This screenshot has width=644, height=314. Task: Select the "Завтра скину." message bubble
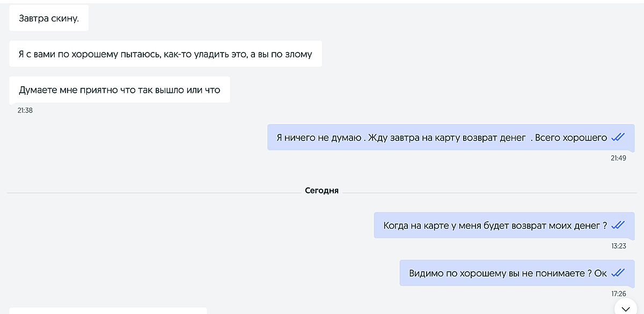click(49, 18)
